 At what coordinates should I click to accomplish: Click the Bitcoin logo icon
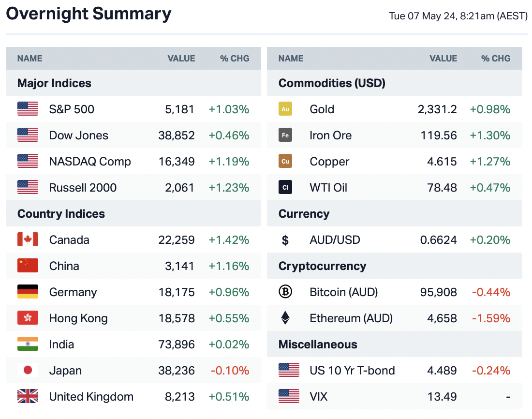pyautogui.click(x=285, y=292)
